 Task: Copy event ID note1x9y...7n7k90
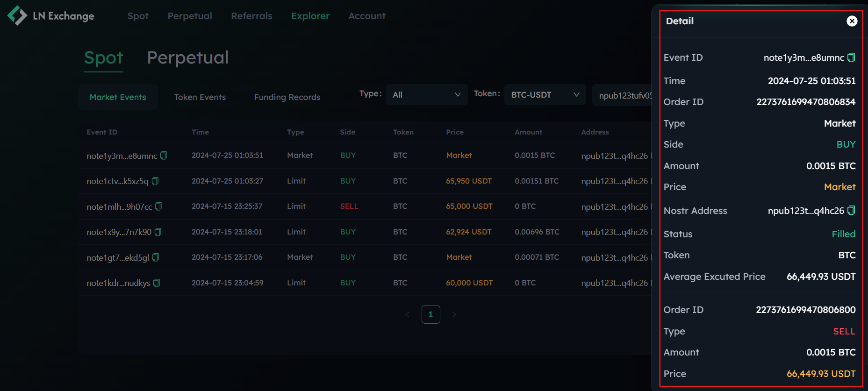coord(158,232)
